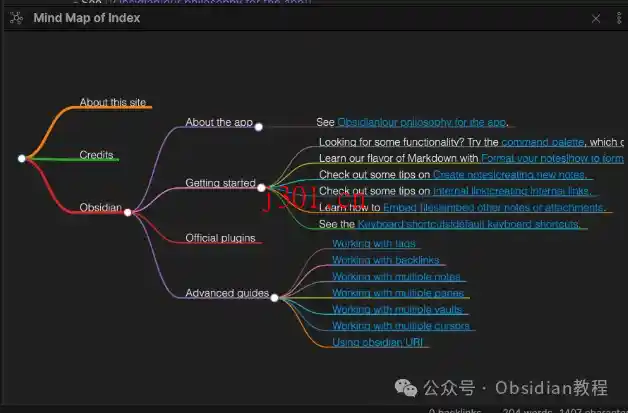Close the Mind Map of Index pane
Viewport: 628px width, 413px height.
[596, 18]
